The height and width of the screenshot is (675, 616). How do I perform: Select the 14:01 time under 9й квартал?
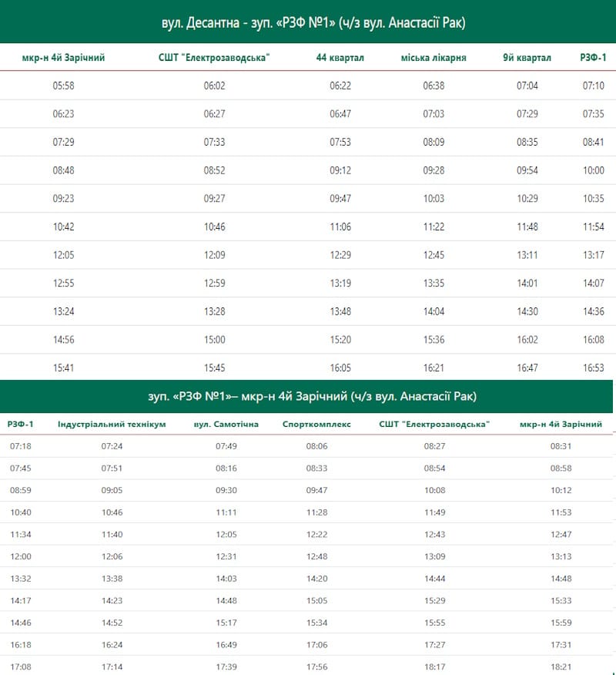coord(527,284)
